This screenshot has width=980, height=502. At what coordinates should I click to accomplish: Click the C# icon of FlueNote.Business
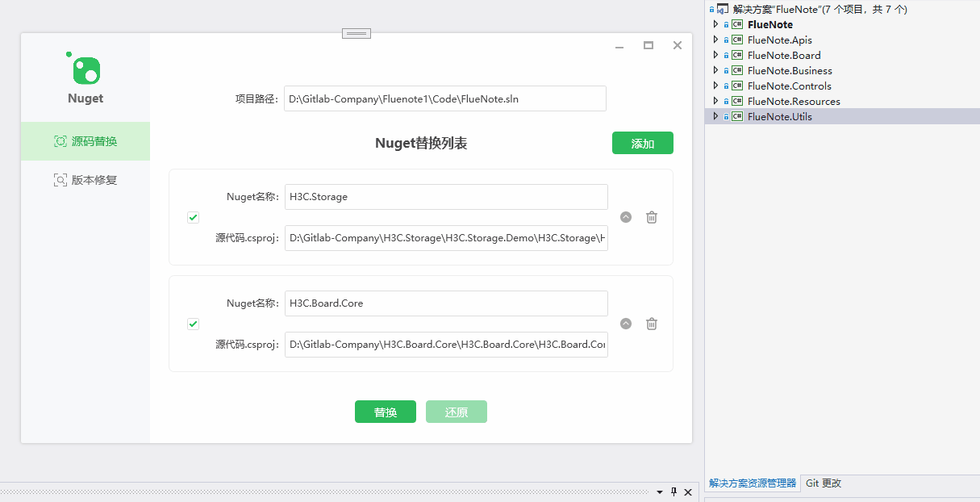[737, 70]
